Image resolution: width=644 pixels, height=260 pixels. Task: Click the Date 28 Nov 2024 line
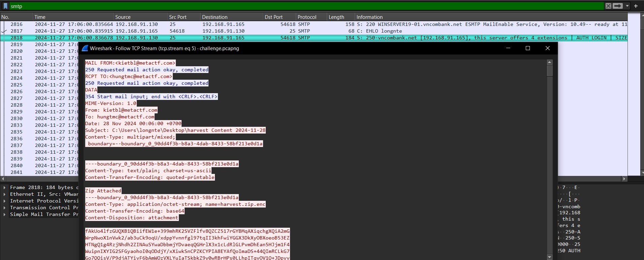(133, 123)
